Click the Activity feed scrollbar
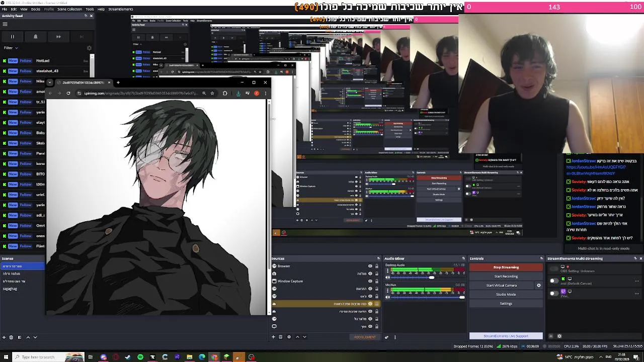The width and height of the screenshot is (644, 362). [x=92, y=65]
